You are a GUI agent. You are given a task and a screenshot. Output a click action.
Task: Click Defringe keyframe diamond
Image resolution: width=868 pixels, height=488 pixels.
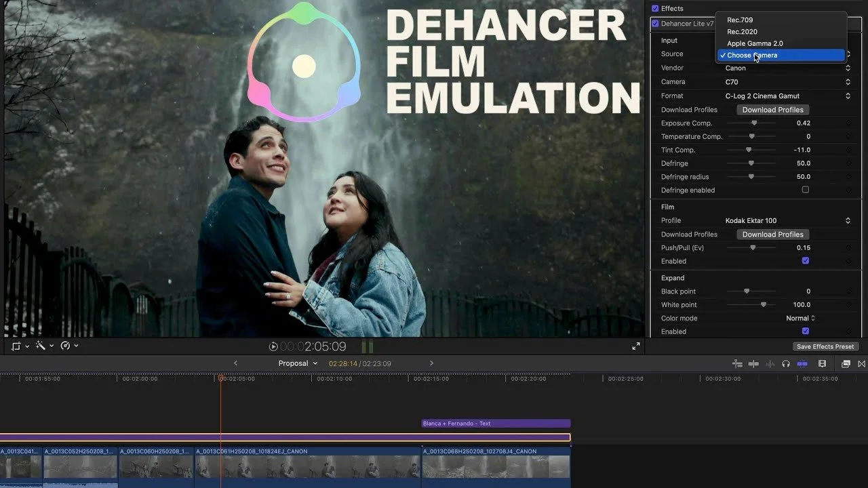coord(848,163)
